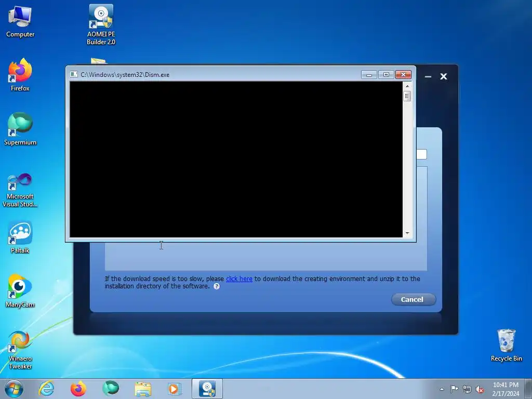This screenshot has height=399, width=532.
Task: Click the console scrollbar up arrow
Action: [x=407, y=86]
